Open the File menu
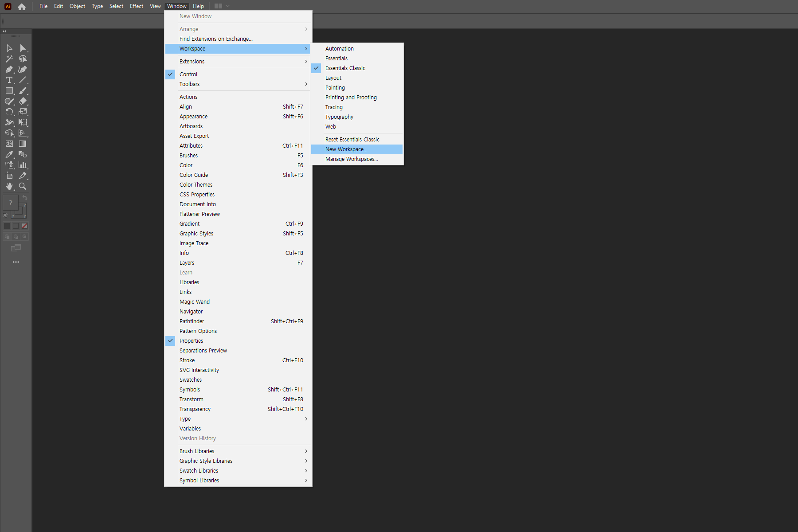Viewport: 798px width, 532px height. (x=43, y=6)
